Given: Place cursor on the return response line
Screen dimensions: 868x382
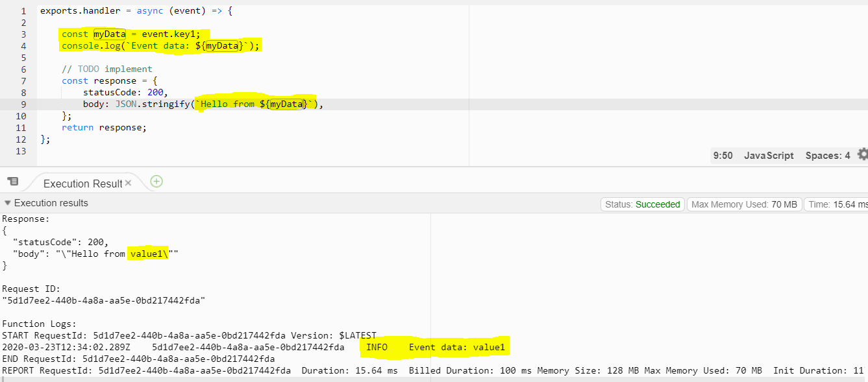Looking at the screenshot, I should [x=104, y=128].
